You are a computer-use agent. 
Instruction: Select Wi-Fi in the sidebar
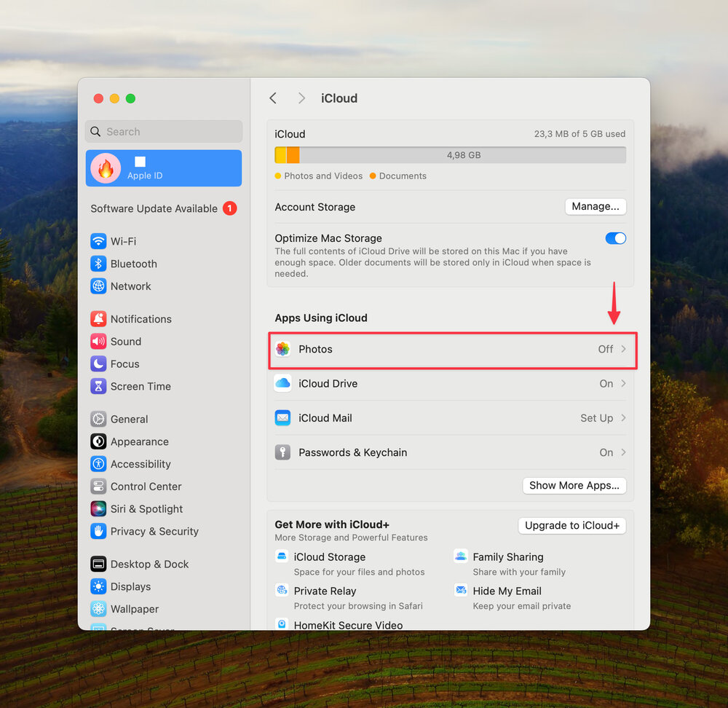(x=163, y=241)
